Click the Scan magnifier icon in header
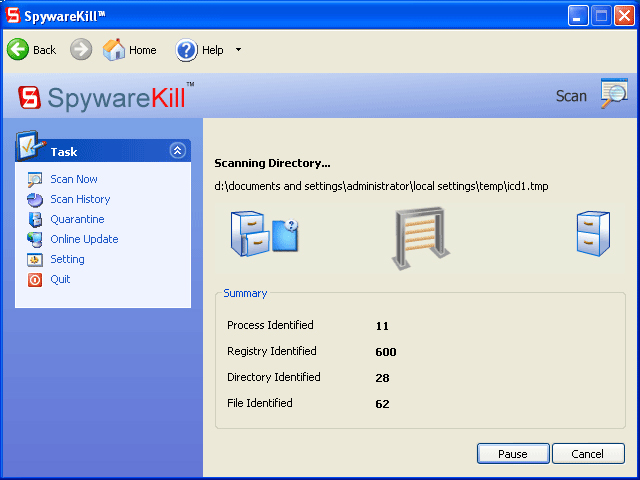 (614, 93)
